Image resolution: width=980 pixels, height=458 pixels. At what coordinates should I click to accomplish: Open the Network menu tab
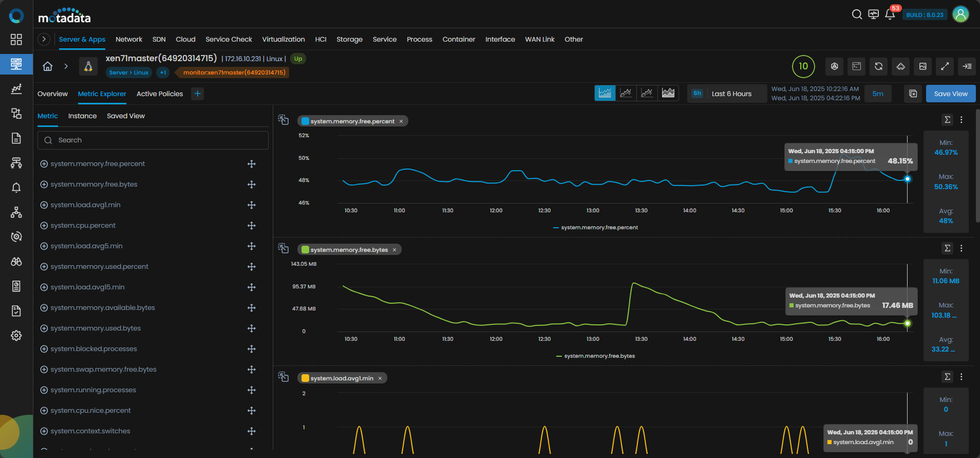coord(129,39)
